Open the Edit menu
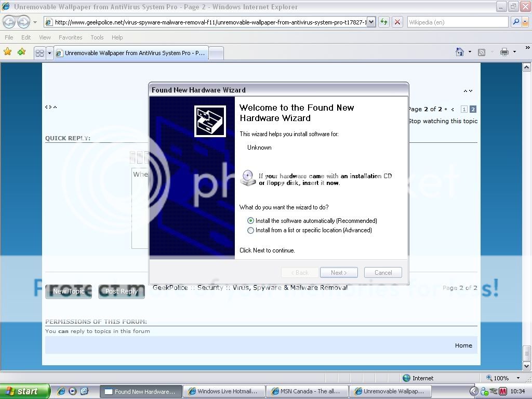The height and width of the screenshot is (399, 532). click(x=26, y=37)
